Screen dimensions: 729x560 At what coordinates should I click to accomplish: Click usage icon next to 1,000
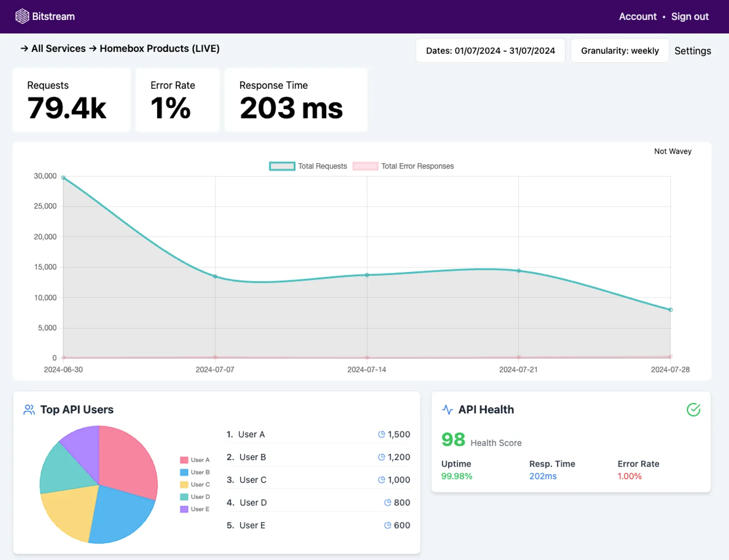click(x=382, y=480)
